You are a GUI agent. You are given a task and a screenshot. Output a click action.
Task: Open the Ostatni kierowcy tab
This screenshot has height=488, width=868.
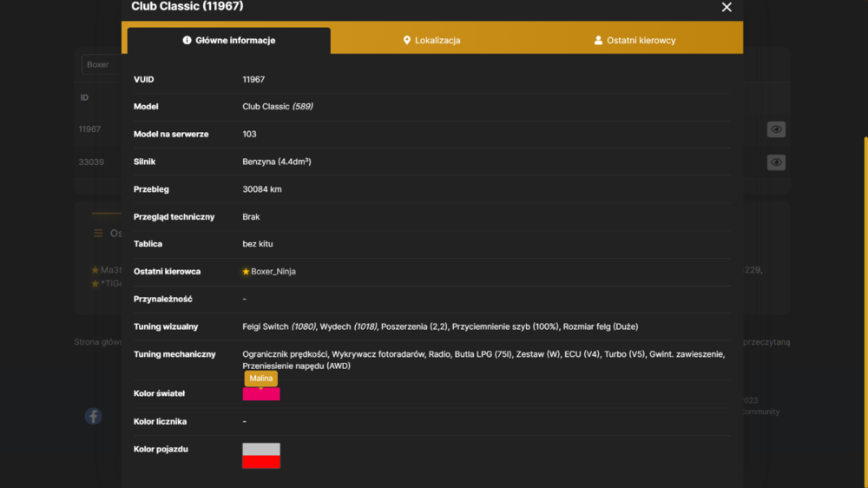(x=635, y=41)
